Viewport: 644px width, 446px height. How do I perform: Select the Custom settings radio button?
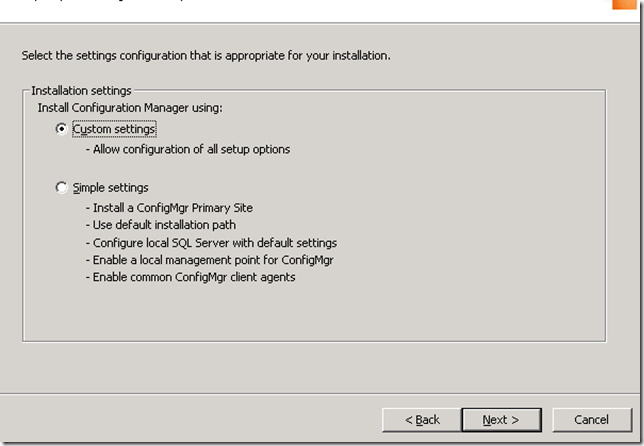63,129
